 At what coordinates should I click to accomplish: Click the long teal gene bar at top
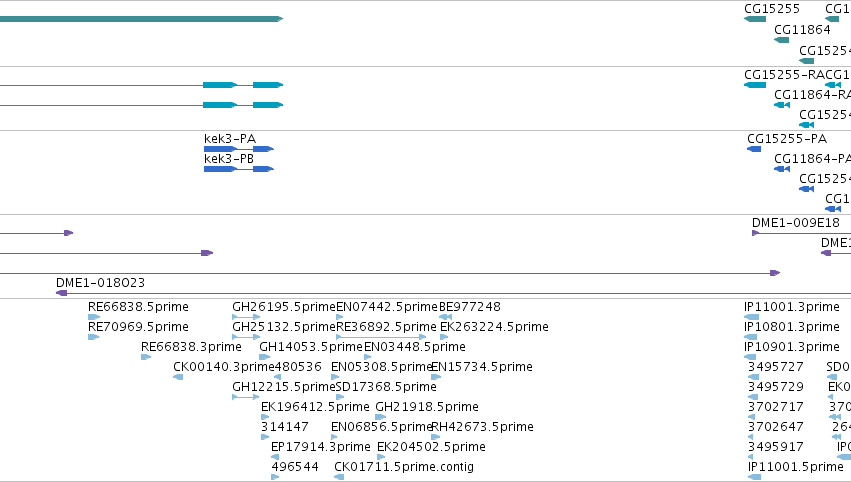point(141,19)
